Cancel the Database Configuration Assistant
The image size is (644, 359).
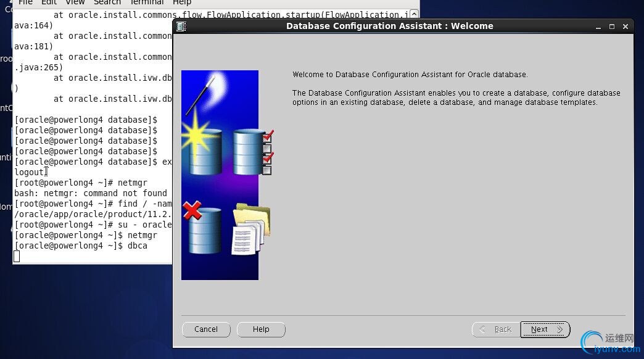point(206,329)
